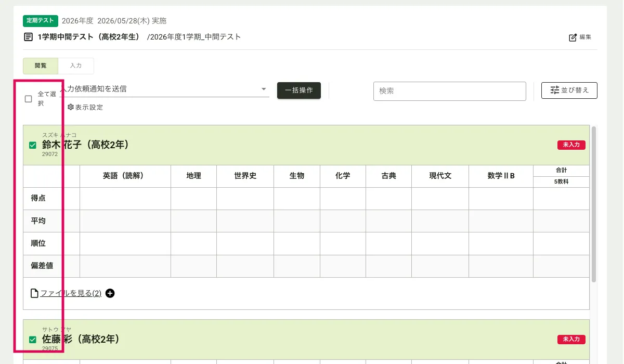
Task: Click the document icon beside ファイルを見る
Action: click(34, 293)
